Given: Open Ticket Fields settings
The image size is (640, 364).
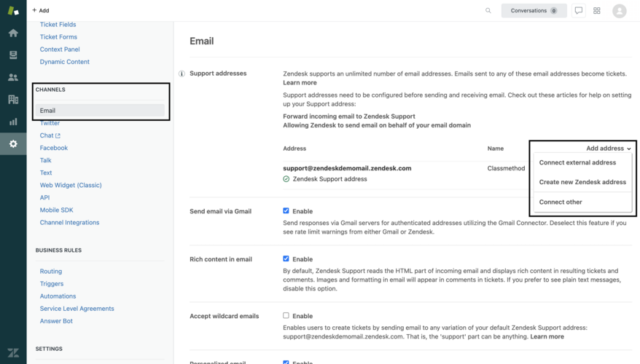Looking at the screenshot, I should tap(58, 24).
